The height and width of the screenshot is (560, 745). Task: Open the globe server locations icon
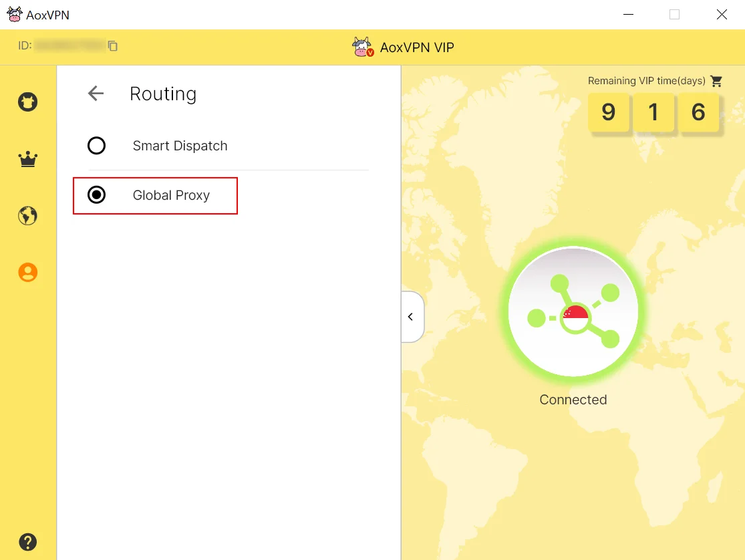(27, 216)
